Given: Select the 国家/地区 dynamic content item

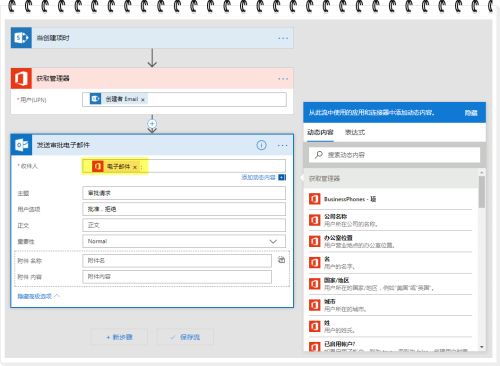Looking at the screenshot, I should click(x=391, y=284).
